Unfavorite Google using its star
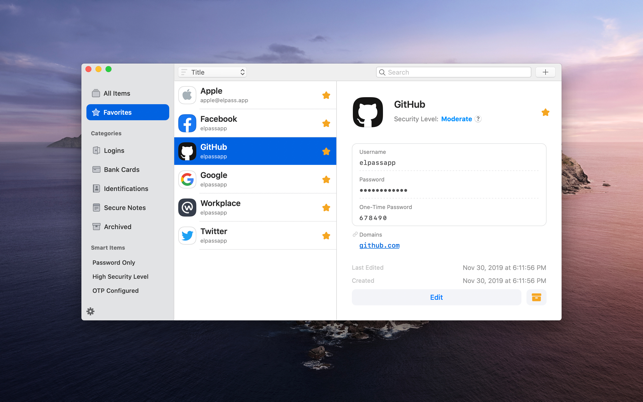 pos(326,179)
